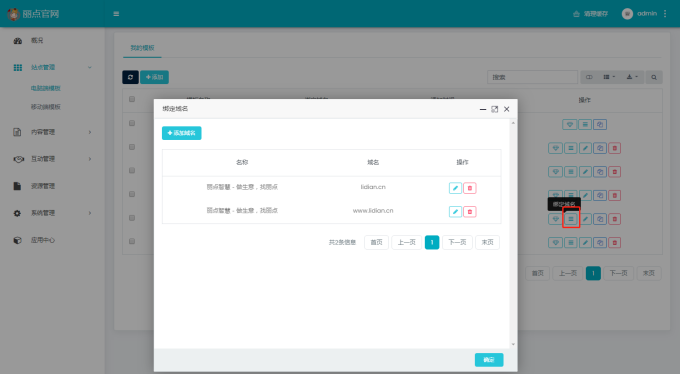Click the diamond icon in the first template row
The image size is (681, 375).
point(569,125)
